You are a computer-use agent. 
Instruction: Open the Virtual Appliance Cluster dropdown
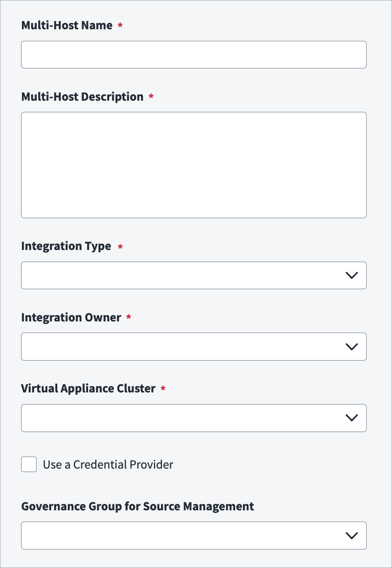point(194,418)
